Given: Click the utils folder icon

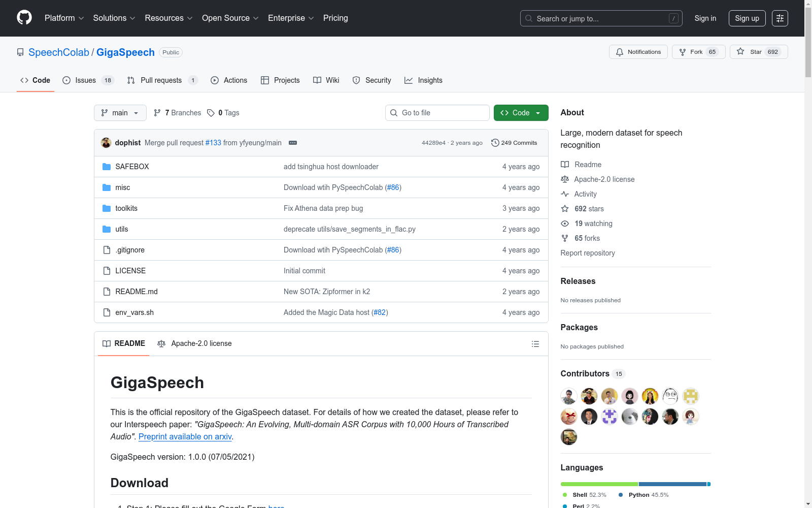Looking at the screenshot, I should point(107,229).
